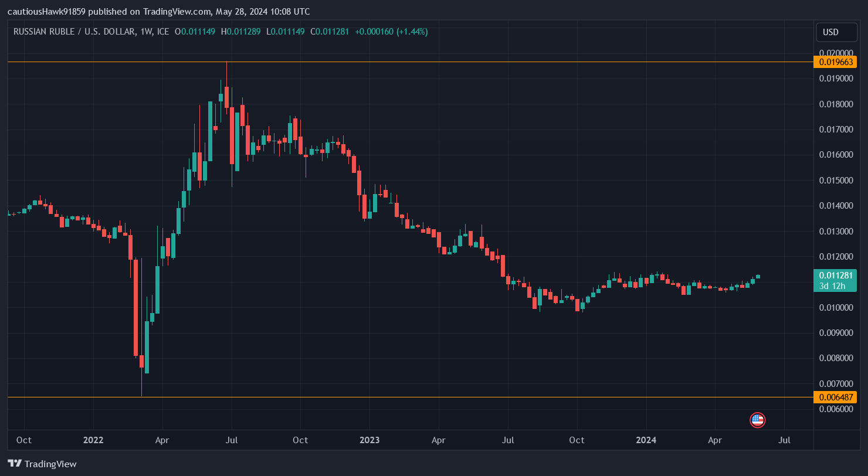Click the 0.019663 upper horizontal line price label

click(x=836, y=62)
